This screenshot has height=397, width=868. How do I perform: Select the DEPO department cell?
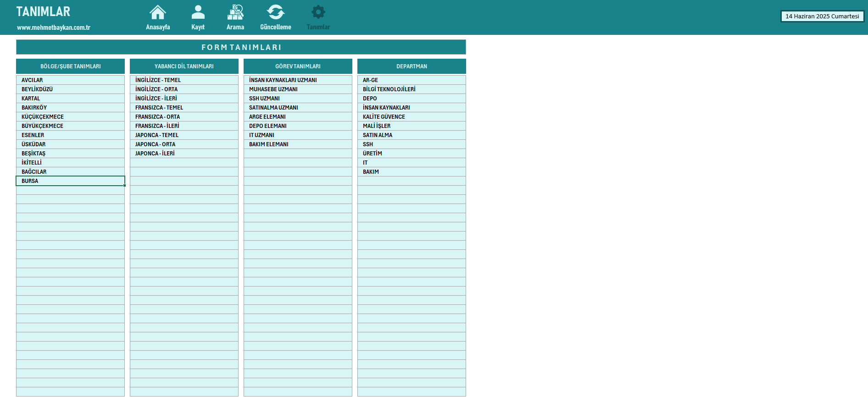412,99
